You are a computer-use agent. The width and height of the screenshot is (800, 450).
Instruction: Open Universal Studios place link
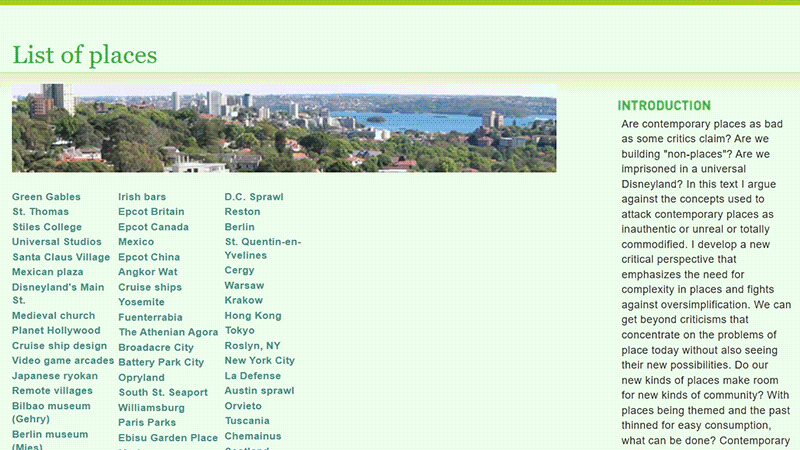point(57,242)
